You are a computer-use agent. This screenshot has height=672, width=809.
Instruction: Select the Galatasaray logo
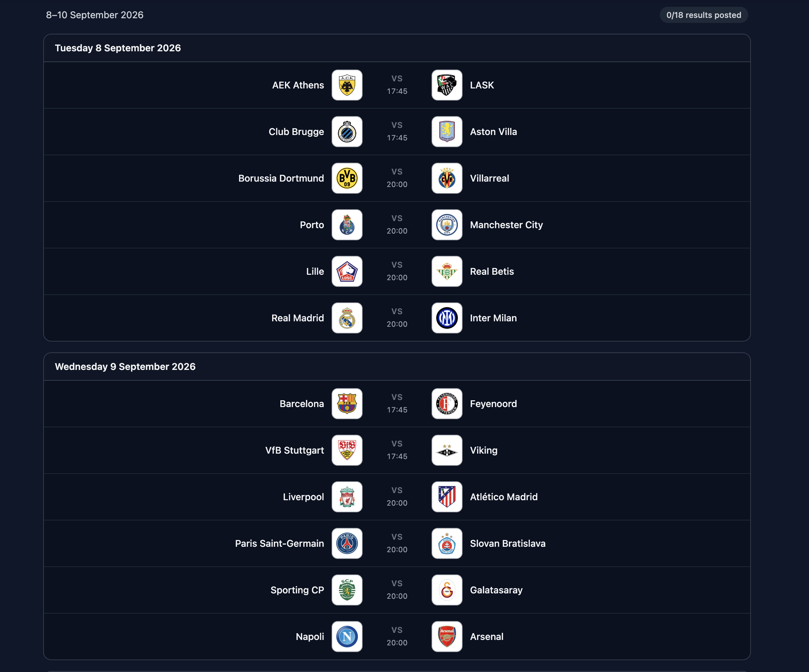(447, 590)
